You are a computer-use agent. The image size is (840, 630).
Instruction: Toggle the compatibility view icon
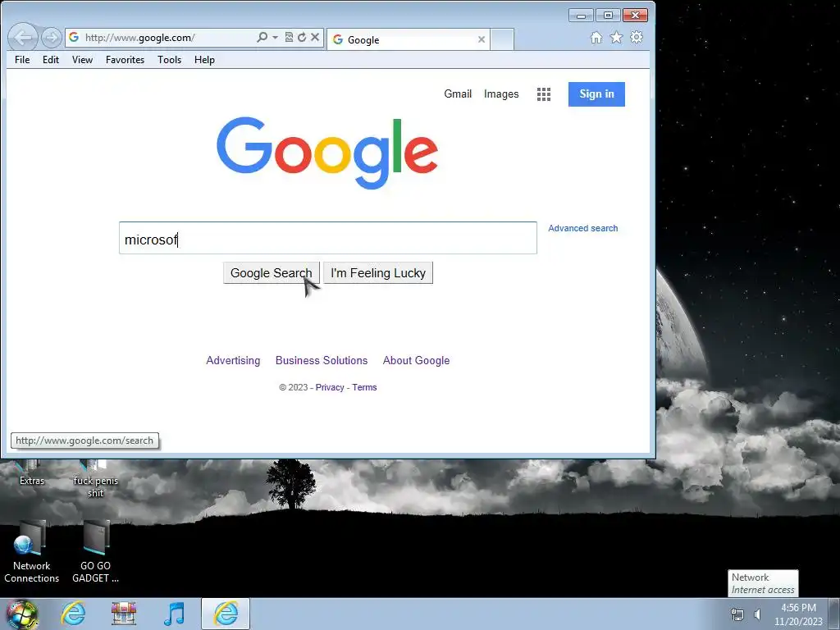pos(290,37)
